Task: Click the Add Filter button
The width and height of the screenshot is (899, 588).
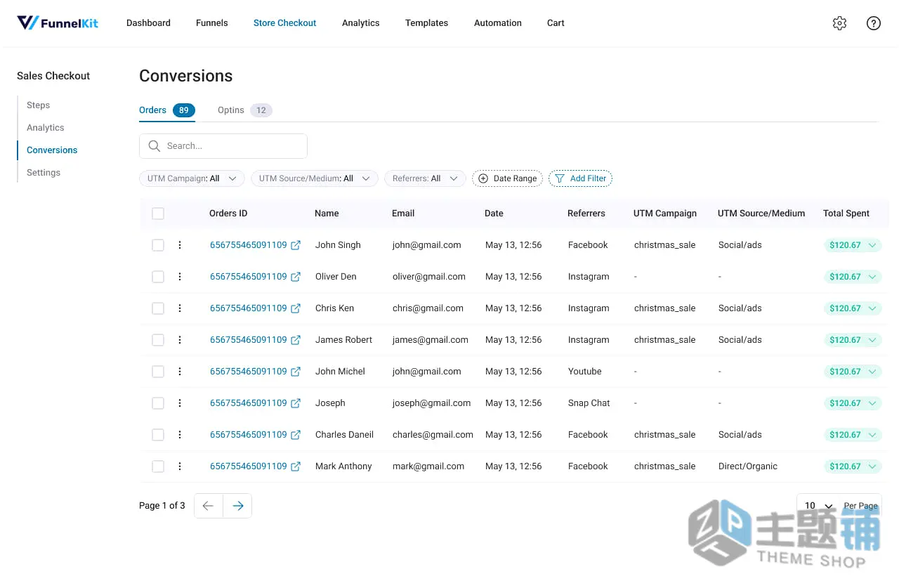Action: tap(580, 178)
